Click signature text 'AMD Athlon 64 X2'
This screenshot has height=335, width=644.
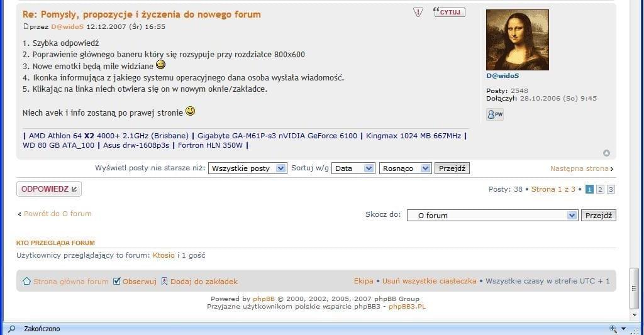(62, 136)
